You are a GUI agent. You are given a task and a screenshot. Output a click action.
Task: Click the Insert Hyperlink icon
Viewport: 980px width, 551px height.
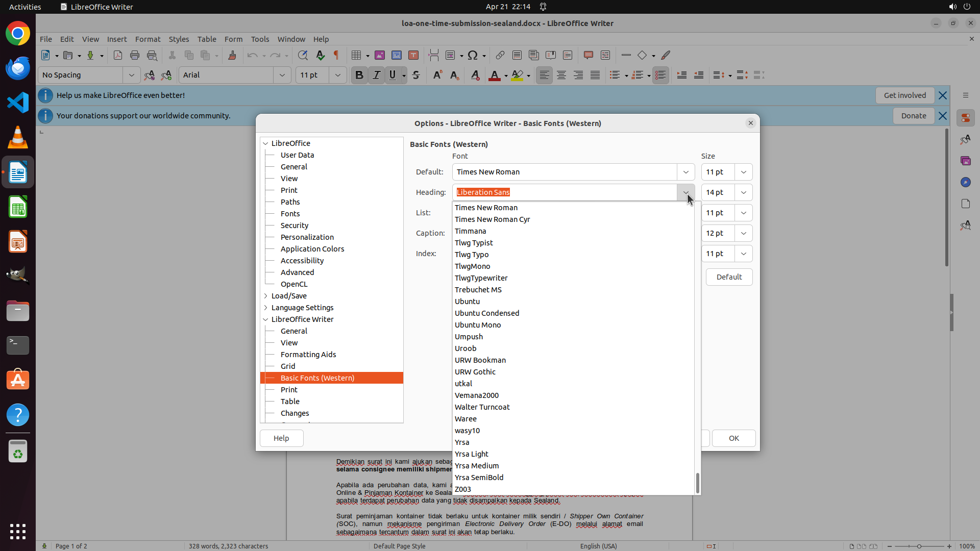500,55
